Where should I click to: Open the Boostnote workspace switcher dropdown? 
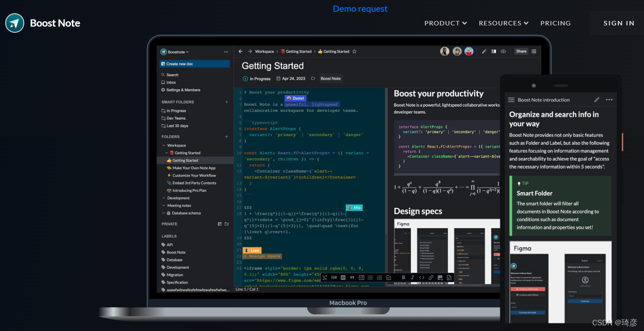pyautogui.click(x=175, y=52)
